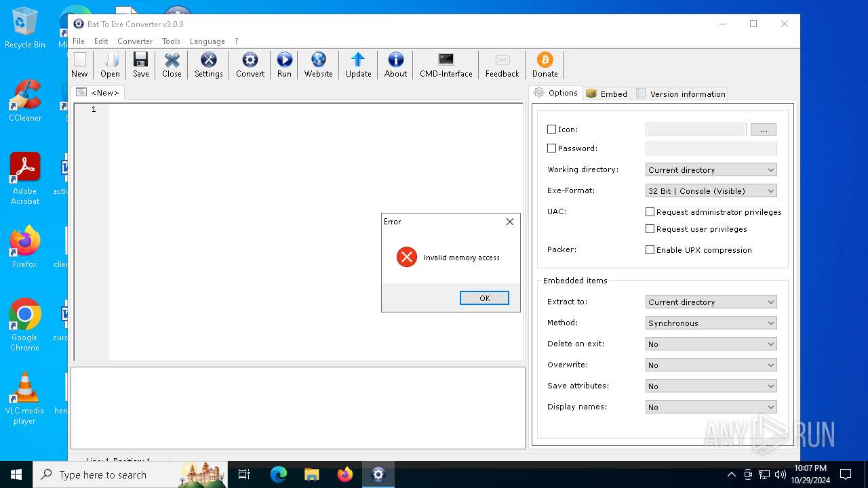Open the notification center icon

pos(846,474)
